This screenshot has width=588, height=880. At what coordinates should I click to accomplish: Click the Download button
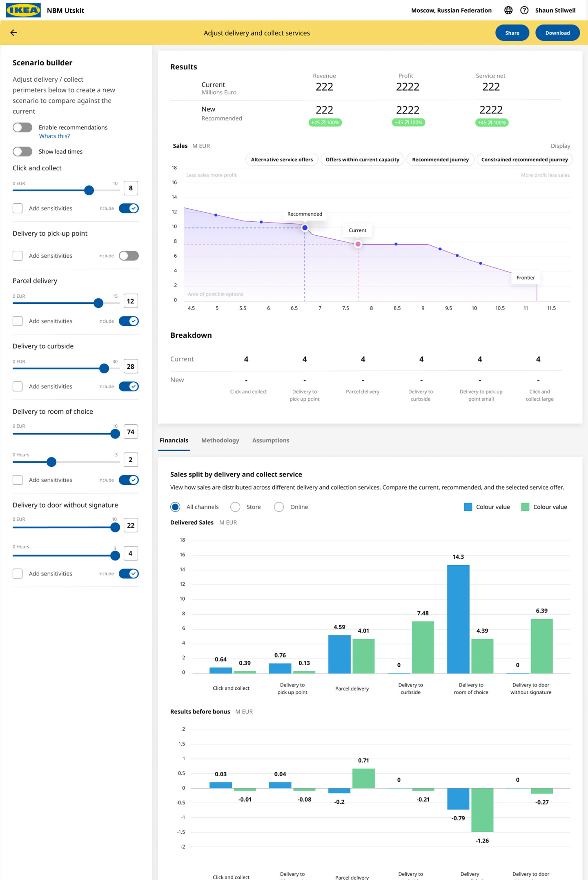(x=557, y=33)
